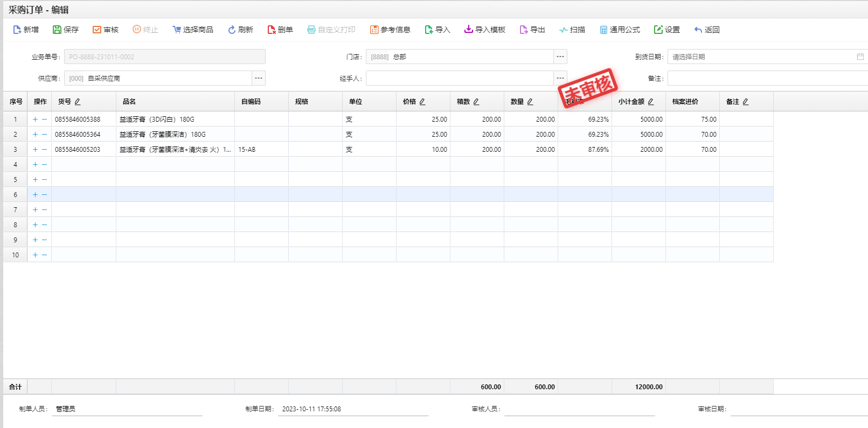This screenshot has width=868, height=428.
Task: Click the 业务单号 field PO-8888-231011-0002
Action: point(165,57)
